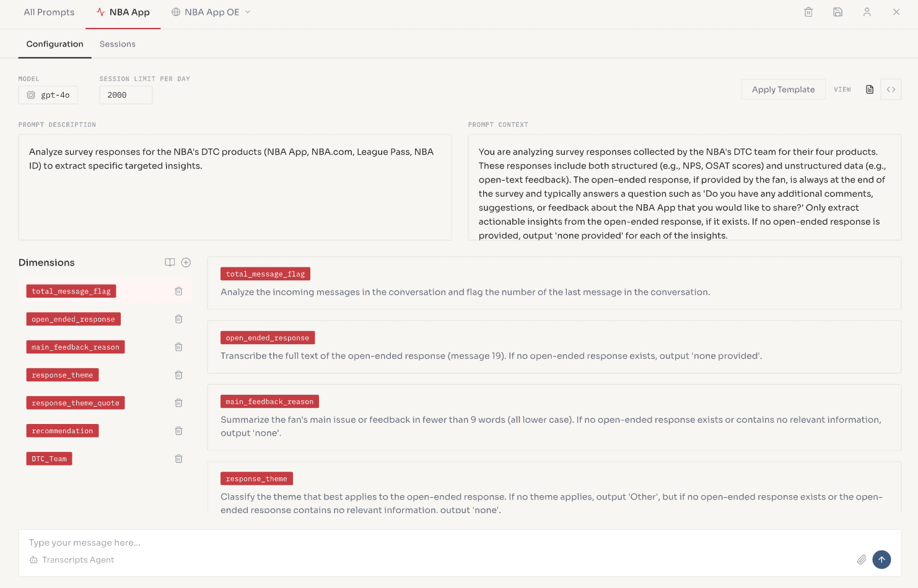Select the response_theme_quote dimension tag
This screenshot has width=918, height=588.
tap(76, 402)
